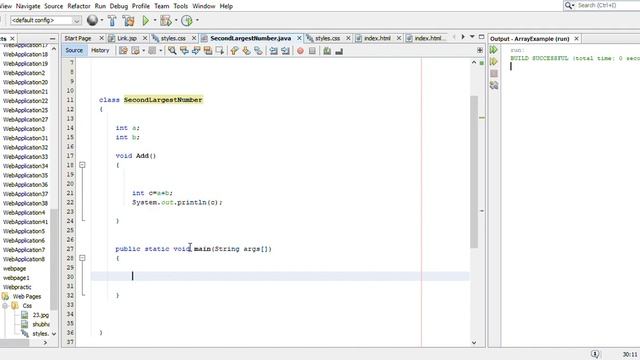640x360 pixels.
Task: Select the 23.jpg file in Css folder
Action: 41,315
